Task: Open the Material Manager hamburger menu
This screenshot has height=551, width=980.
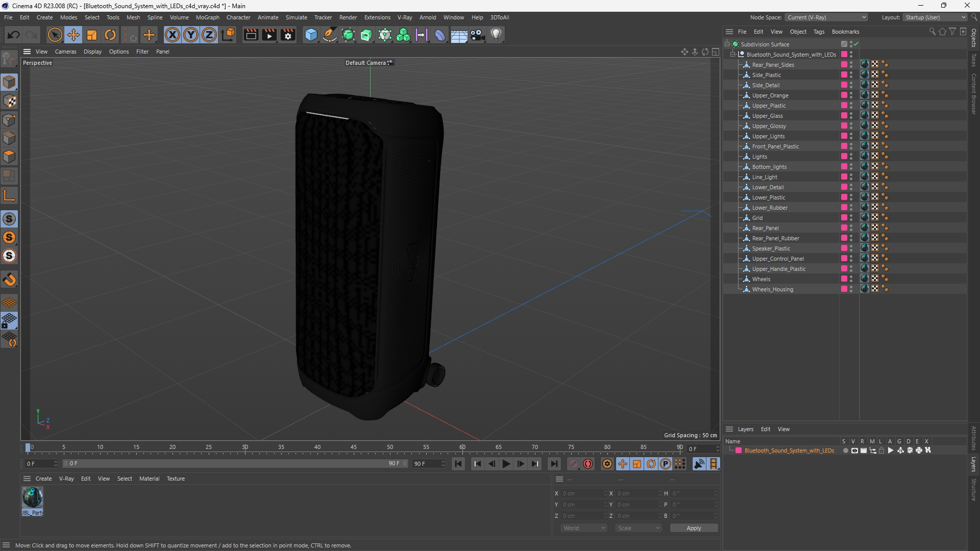Action: pyautogui.click(x=27, y=479)
